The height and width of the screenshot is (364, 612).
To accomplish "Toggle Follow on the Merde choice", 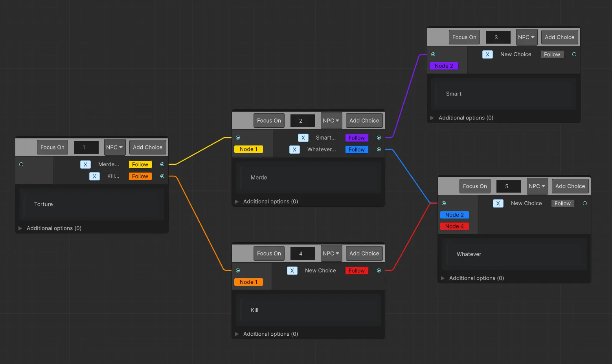I will pos(140,164).
